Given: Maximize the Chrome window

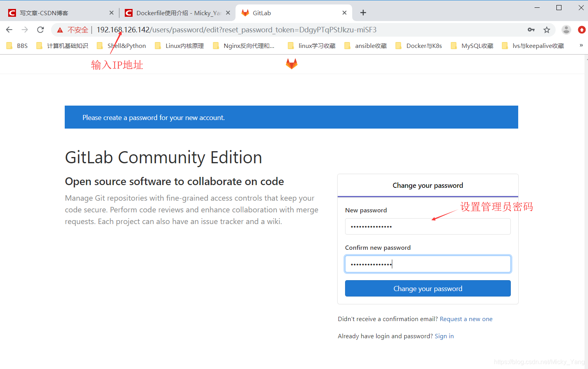Looking at the screenshot, I should pos(559,8).
